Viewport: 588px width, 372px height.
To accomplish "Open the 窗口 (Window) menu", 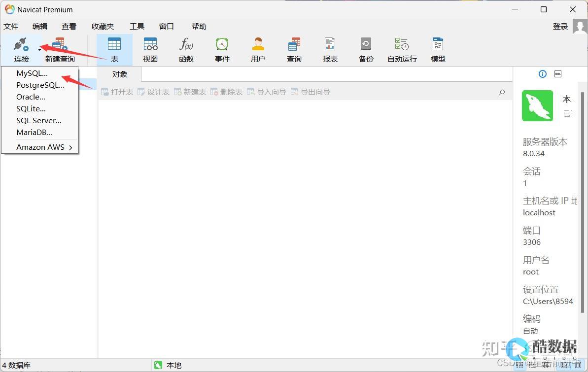I will 167,26.
